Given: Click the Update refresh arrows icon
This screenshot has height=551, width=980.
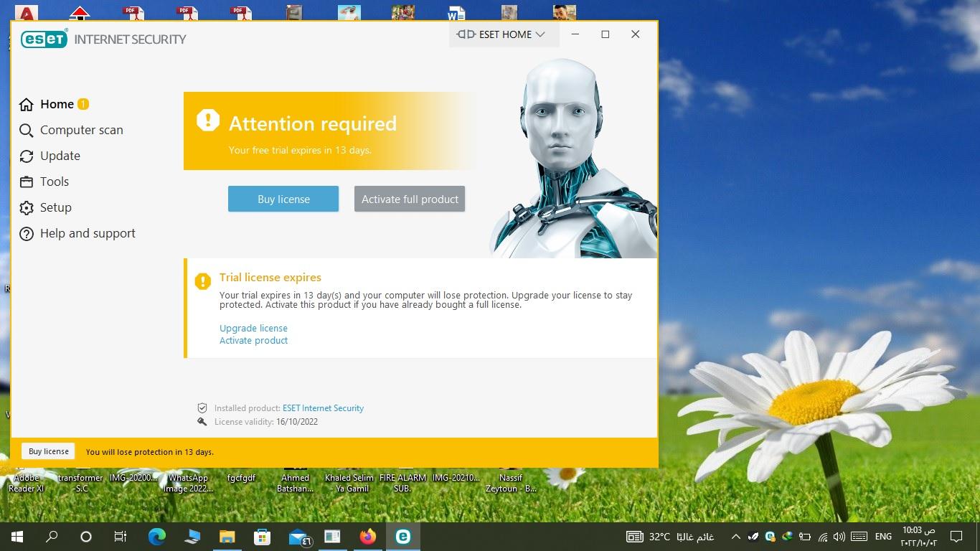Looking at the screenshot, I should 27,156.
